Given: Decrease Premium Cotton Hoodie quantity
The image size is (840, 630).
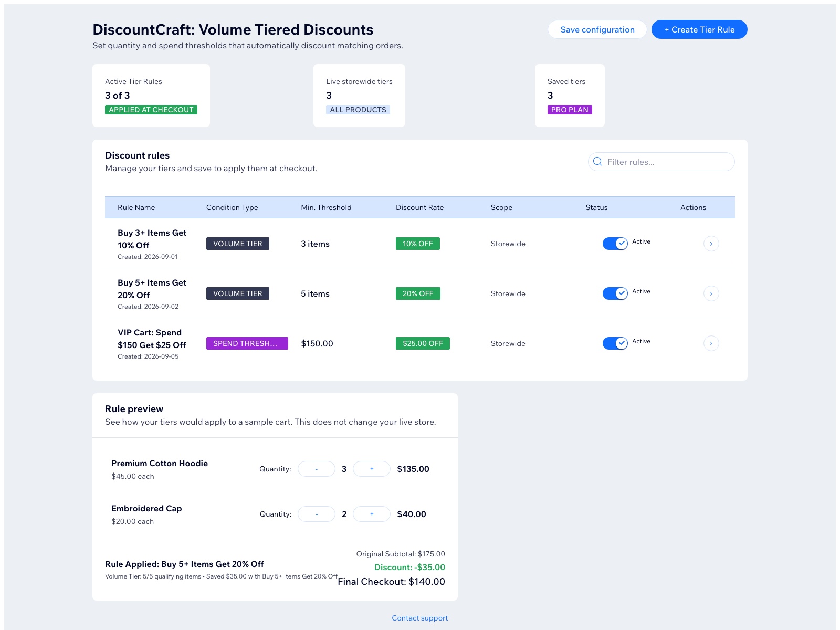Looking at the screenshot, I should (x=317, y=469).
